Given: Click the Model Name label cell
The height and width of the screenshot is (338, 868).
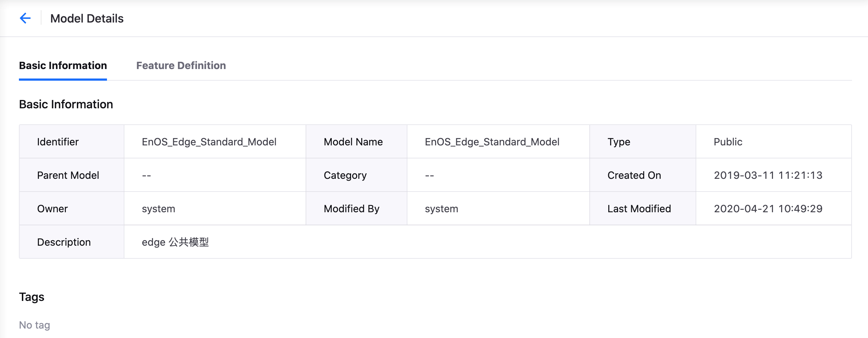Looking at the screenshot, I should (357, 142).
